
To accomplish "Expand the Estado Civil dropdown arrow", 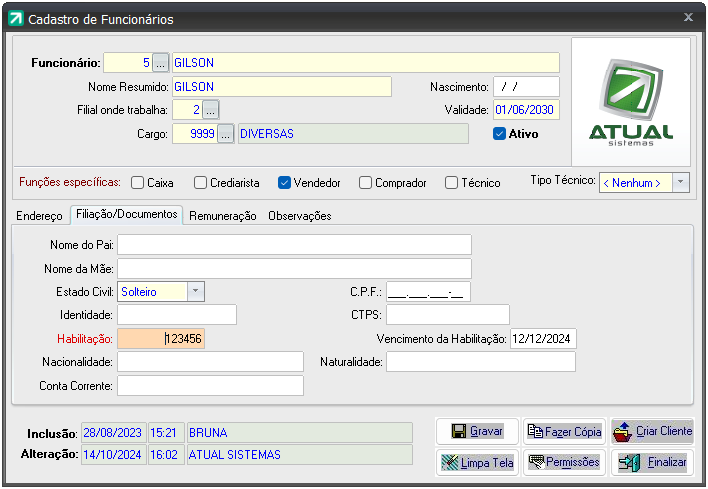I will 196,291.
